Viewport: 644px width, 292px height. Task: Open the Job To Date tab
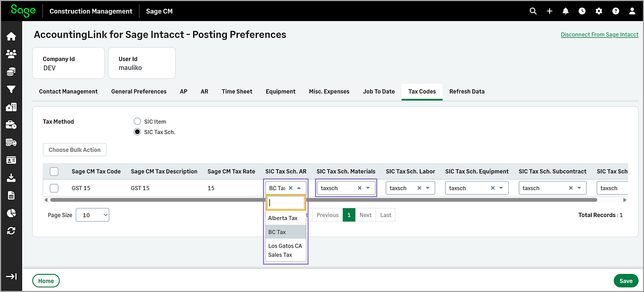tap(379, 92)
